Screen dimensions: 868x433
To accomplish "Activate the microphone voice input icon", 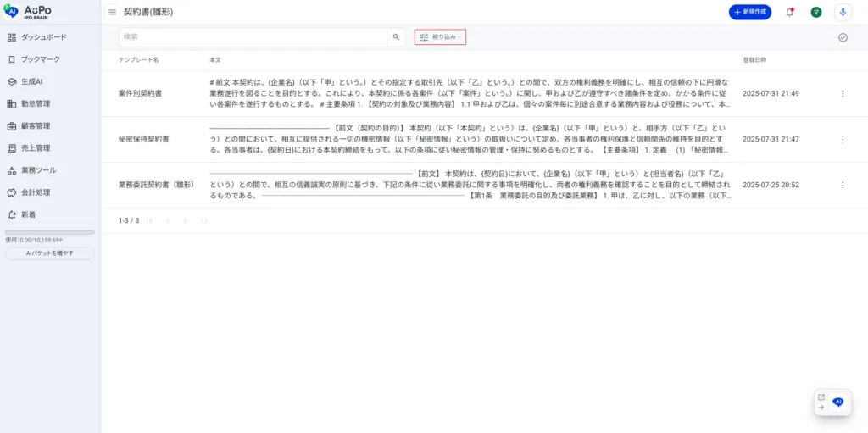I will 843,12.
